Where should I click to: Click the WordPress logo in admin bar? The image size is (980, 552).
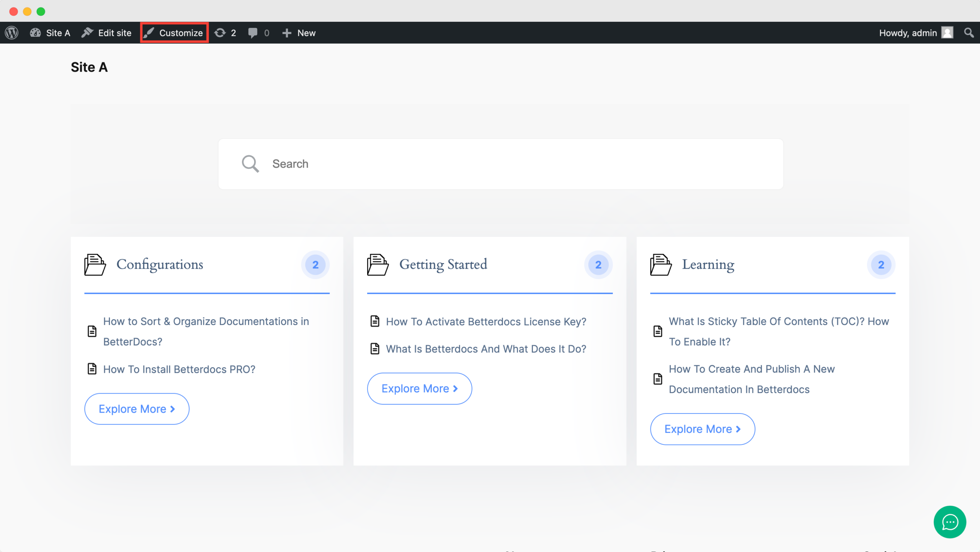11,33
